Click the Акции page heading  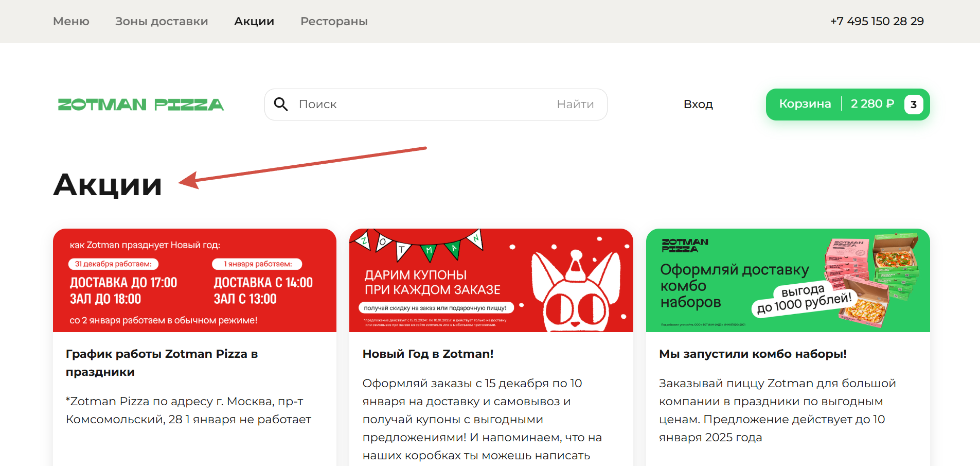tap(108, 184)
